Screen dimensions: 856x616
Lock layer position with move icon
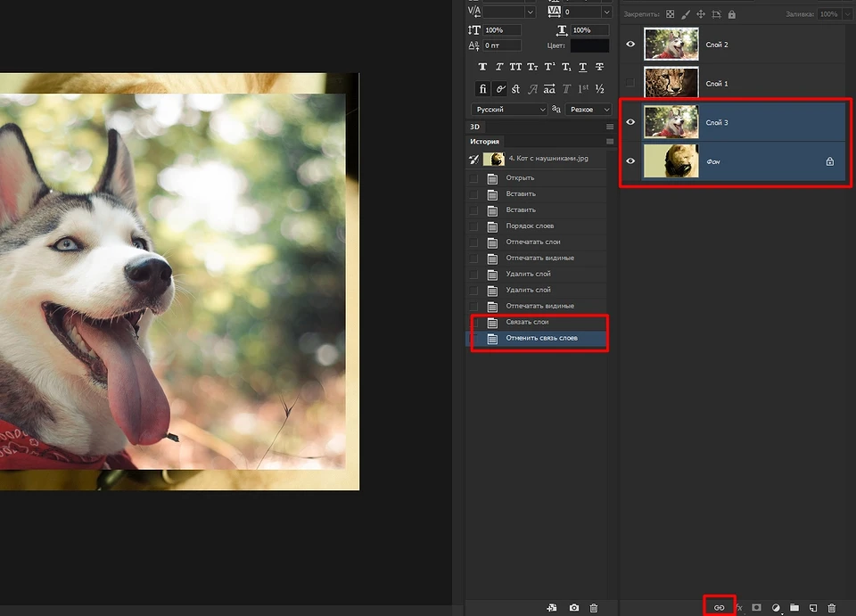coord(700,14)
